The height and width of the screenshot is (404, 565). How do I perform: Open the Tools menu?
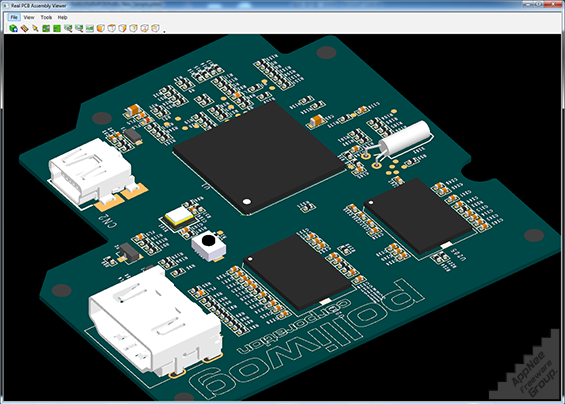click(46, 17)
